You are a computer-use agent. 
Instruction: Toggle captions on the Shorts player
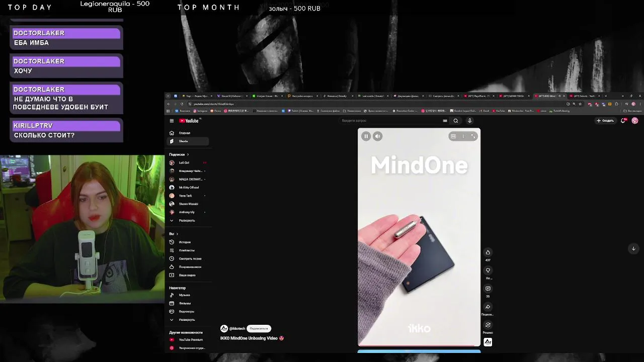(x=453, y=136)
